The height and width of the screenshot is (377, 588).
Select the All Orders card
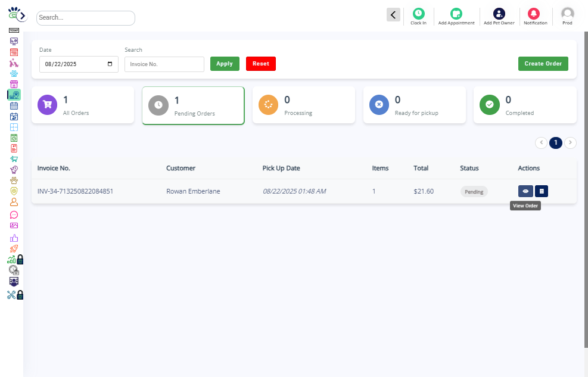(83, 105)
